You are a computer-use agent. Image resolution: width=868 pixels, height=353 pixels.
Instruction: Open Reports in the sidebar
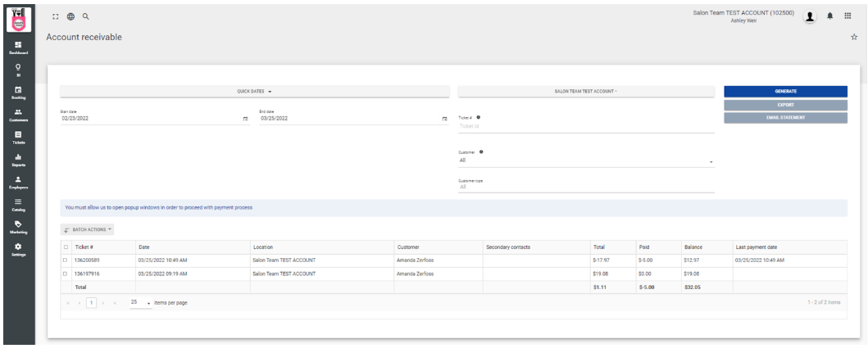tap(17, 161)
